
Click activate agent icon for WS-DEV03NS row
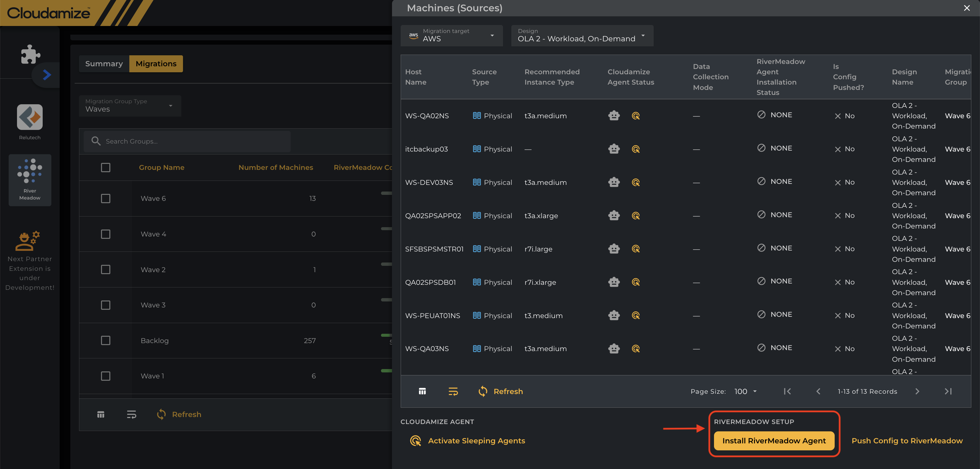635,183
